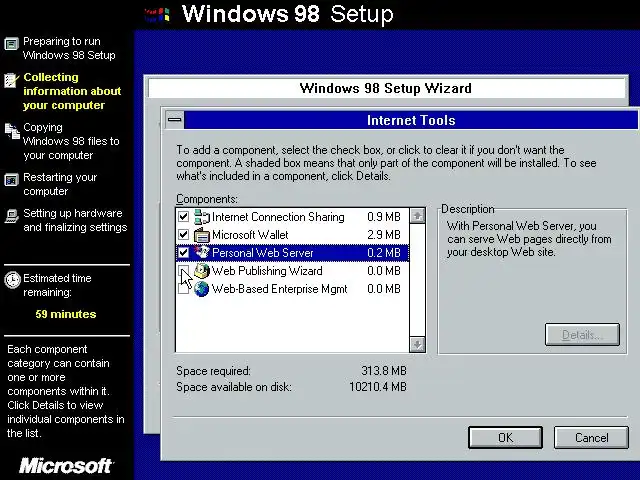Screen dimensions: 640x480
Task: Click the Windows 98 Setup Wizard title
Action: (x=385, y=88)
